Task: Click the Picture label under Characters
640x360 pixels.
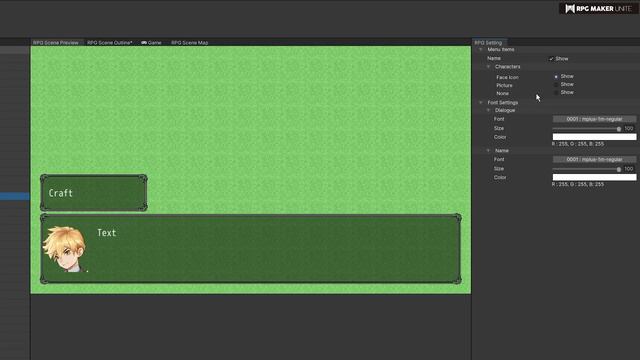Action: (x=504, y=85)
